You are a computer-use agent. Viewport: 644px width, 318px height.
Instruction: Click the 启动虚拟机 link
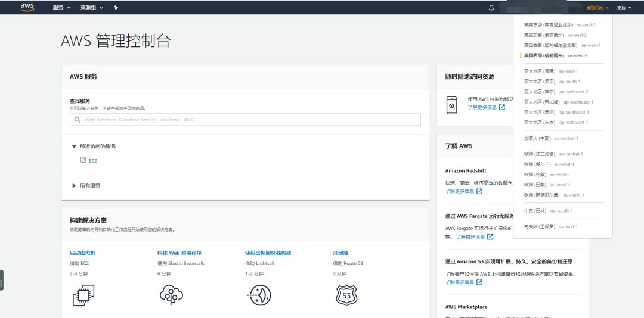[82, 253]
